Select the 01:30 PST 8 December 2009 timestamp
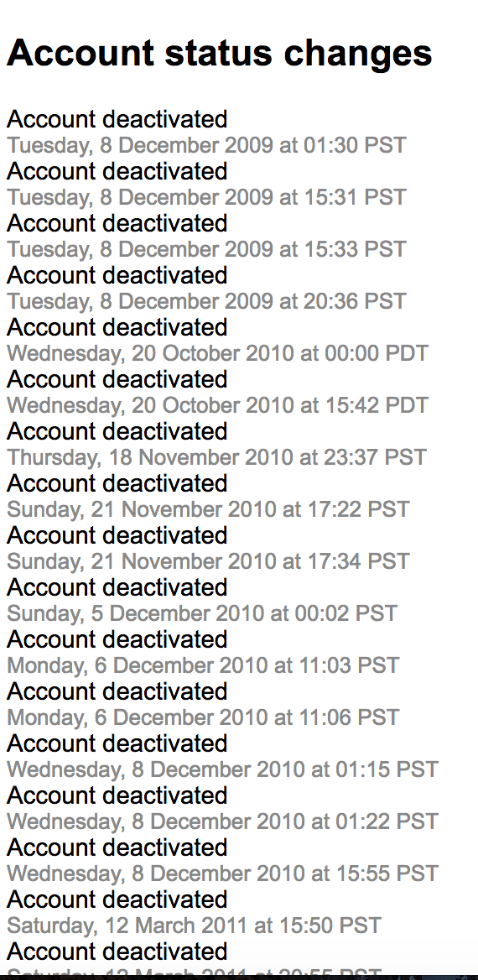478x980 pixels. (207, 146)
